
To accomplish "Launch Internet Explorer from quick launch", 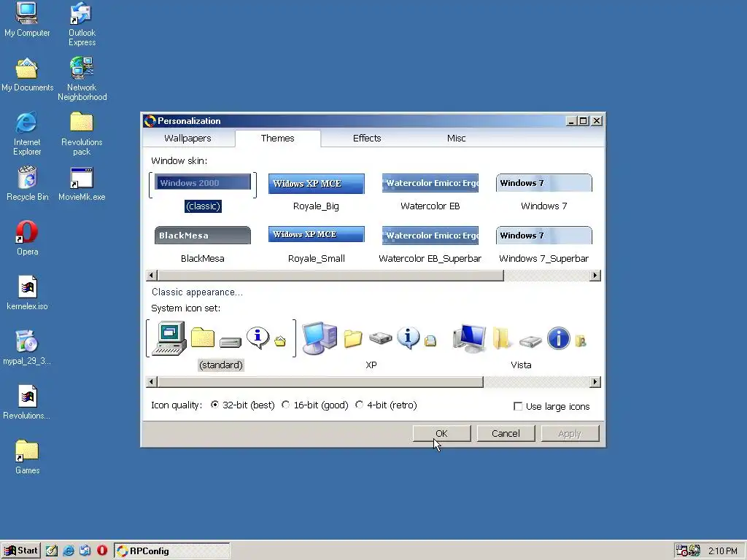I will [69, 551].
